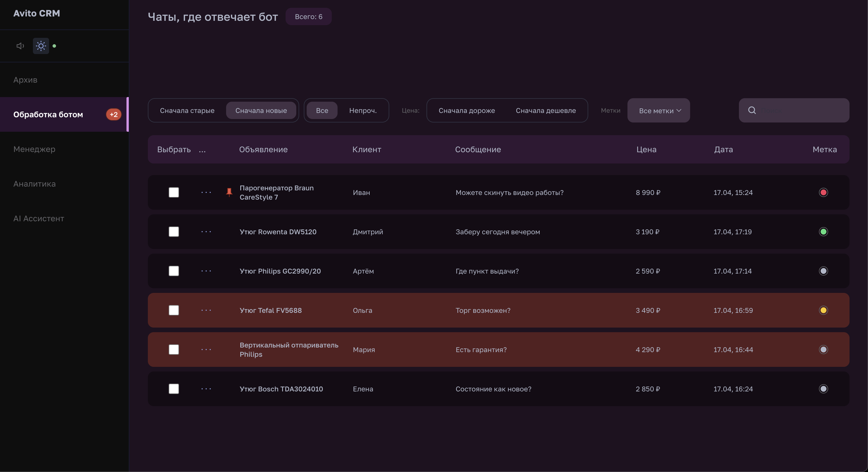Click search magnifier icon
The width and height of the screenshot is (868, 472).
tap(752, 110)
